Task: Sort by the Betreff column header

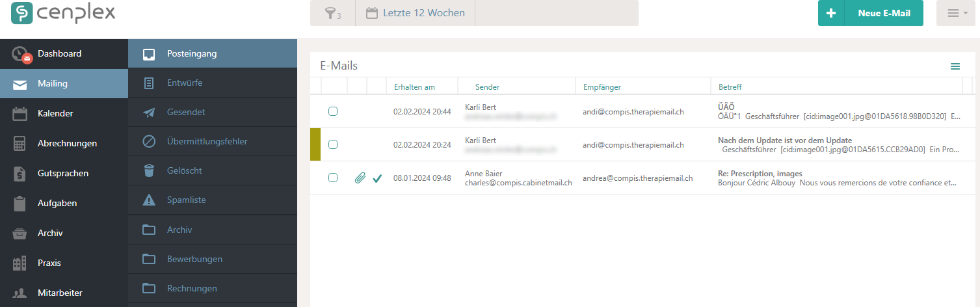Action: point(730,87)
